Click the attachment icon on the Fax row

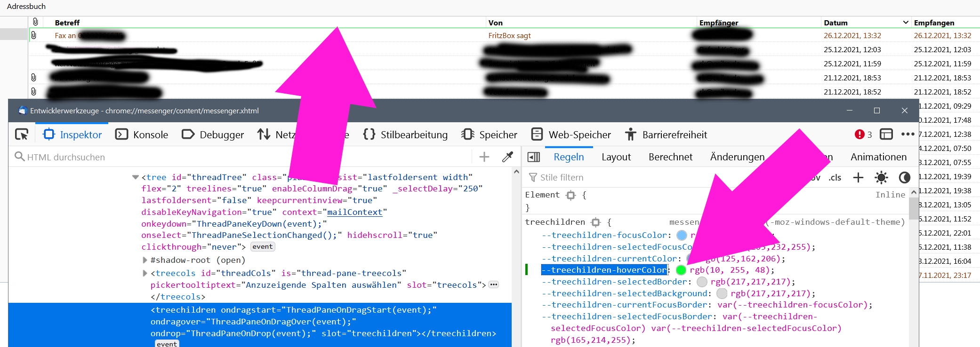33,35
